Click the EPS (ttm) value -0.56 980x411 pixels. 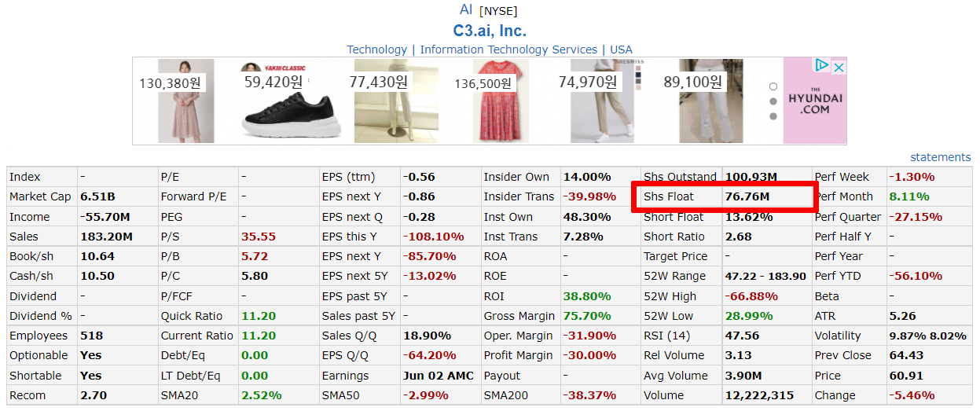(x=419, y=177)
